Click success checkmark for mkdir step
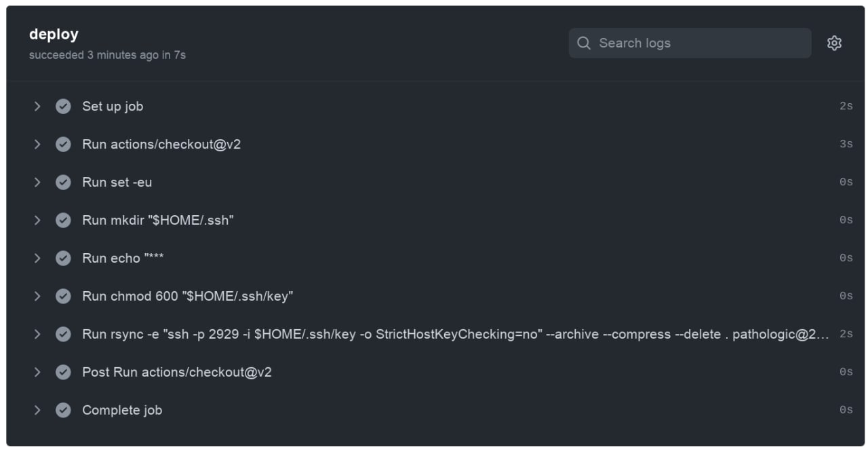868x450 pixels. 63,220
